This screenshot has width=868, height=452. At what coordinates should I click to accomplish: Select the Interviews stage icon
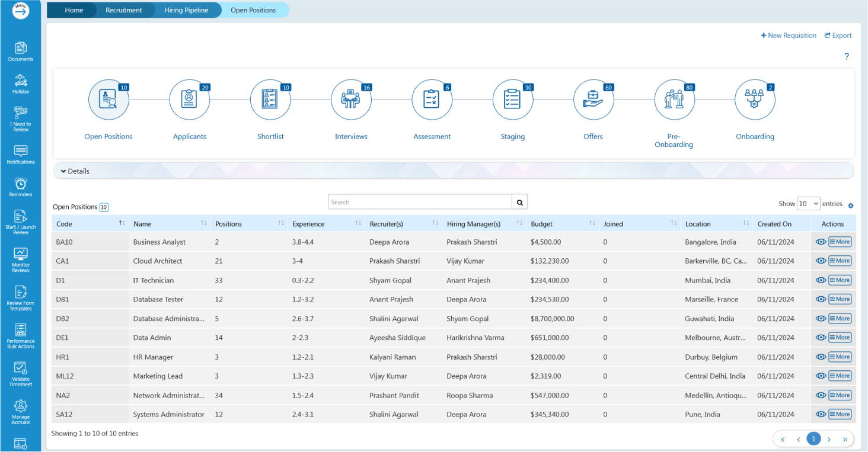pos(351,100)
